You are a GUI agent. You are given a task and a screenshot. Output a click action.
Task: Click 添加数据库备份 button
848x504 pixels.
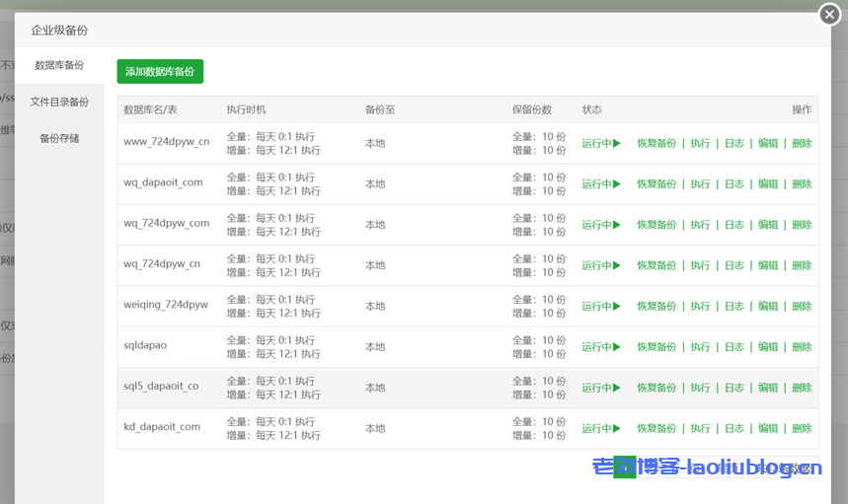pos(160,72)
